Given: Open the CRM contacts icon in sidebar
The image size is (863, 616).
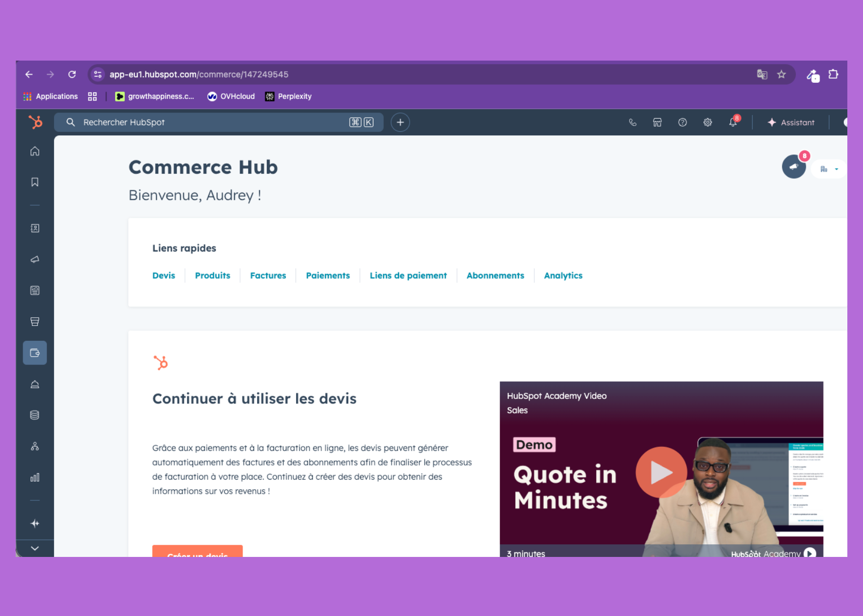Looking at the screenshot, I should 35,228.
